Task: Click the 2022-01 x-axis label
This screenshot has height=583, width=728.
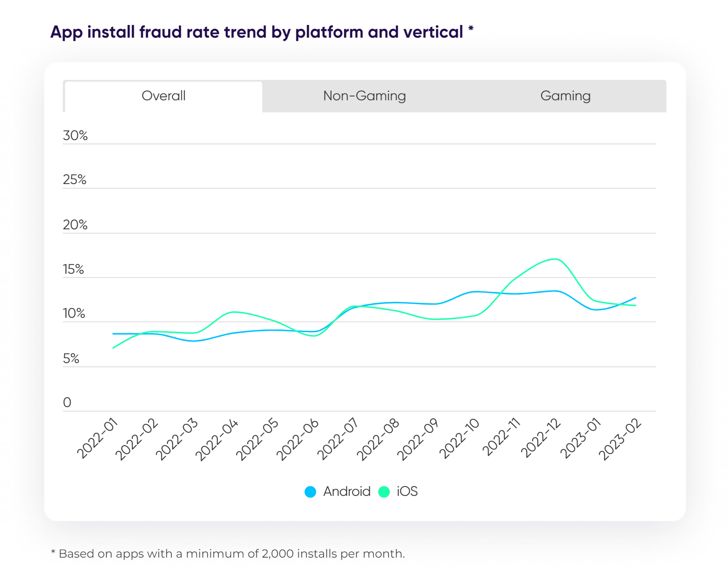Action: click(x=97, y=438)
